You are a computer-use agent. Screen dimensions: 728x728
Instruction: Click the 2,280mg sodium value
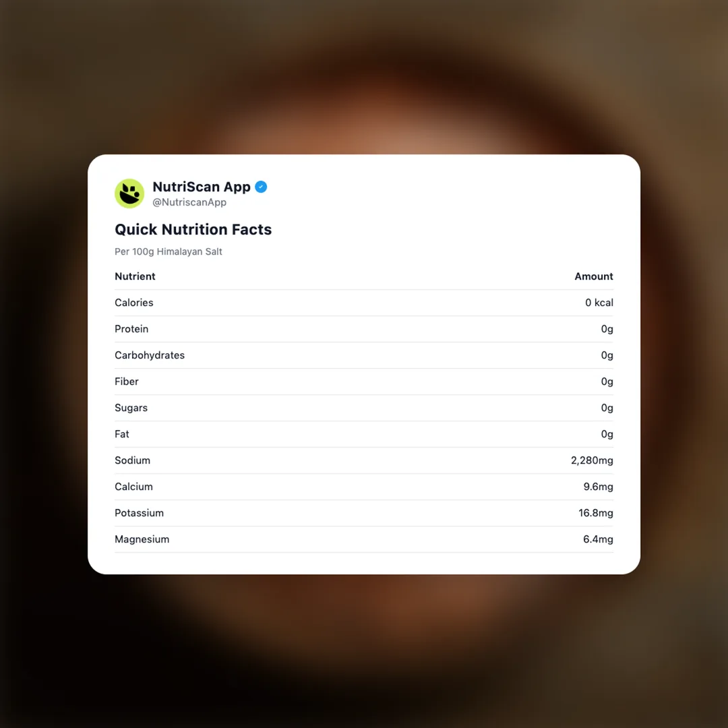point(592,460)
